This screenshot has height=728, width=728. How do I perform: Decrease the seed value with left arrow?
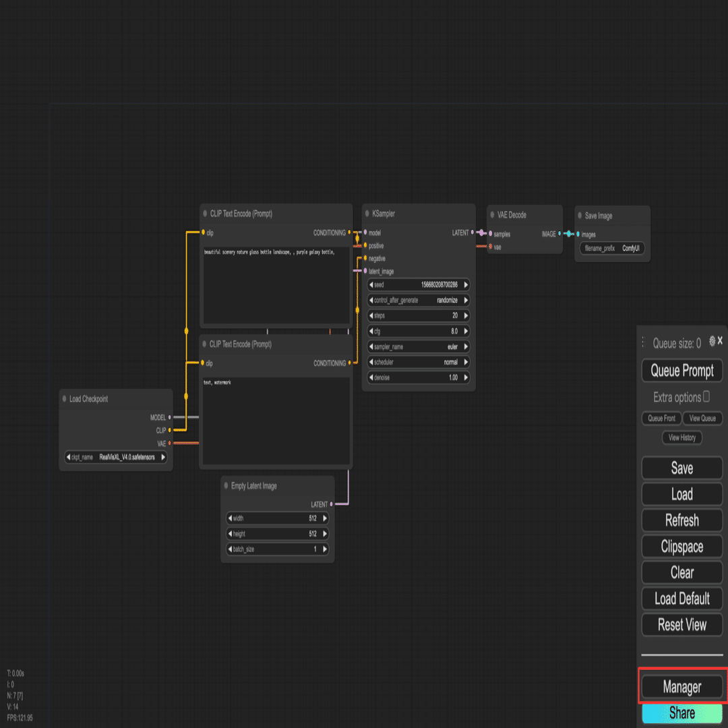pyautogui.click(x=371, y=284)
